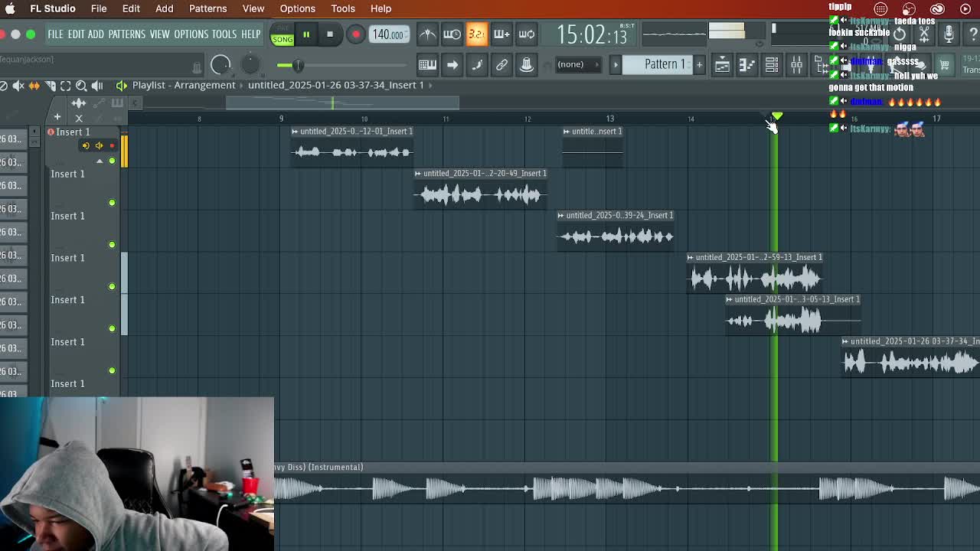Open clip menu of ..2-59-13_Insert 1 clip

[x=691, y=258]
